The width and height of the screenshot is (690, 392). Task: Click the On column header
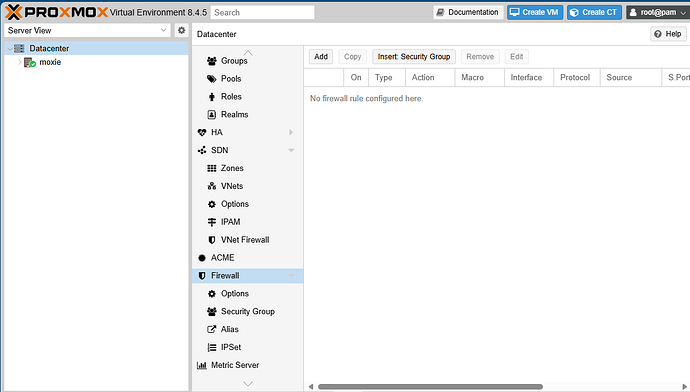click(356, 77)
